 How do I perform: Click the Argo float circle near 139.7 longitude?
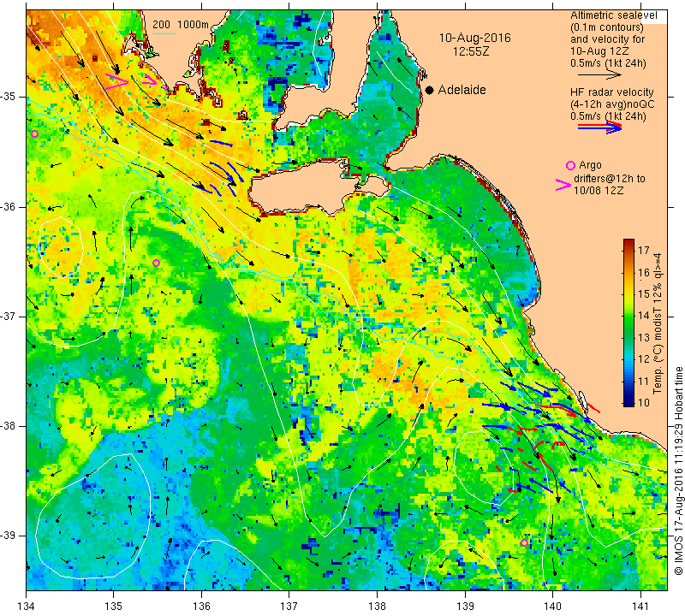pyautogui.click(x=524, y=542)
